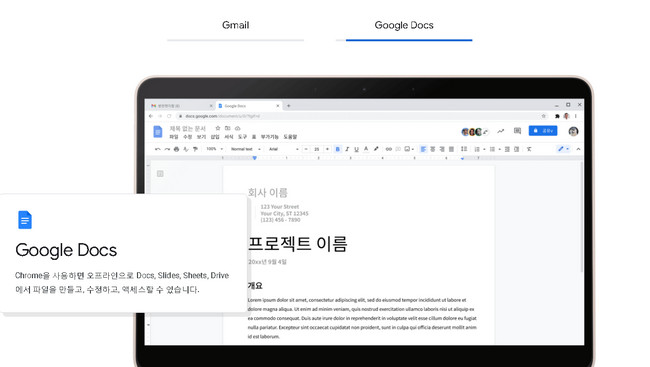Redo the action in the toolbar
Screen dimensions: 650x367
(167, 149)
